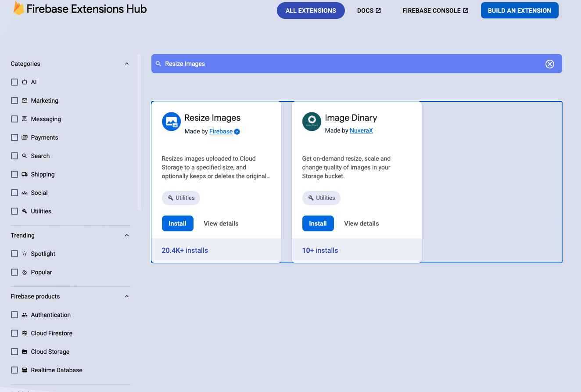This screenshot has height=392, width=581.
Task: Toggle the Shipping checkbox
Action: pos(14,174)
